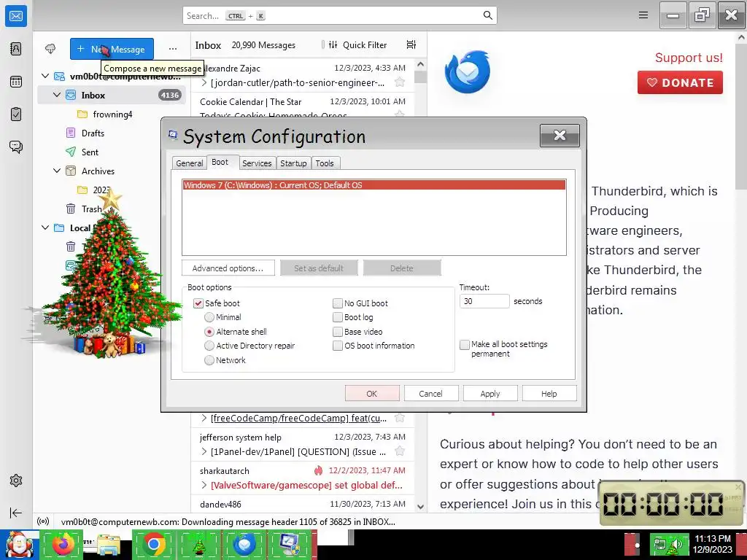Click Cancel in System Configuration
This screenshot has width=747, height=560.
(x=430, y=393)
